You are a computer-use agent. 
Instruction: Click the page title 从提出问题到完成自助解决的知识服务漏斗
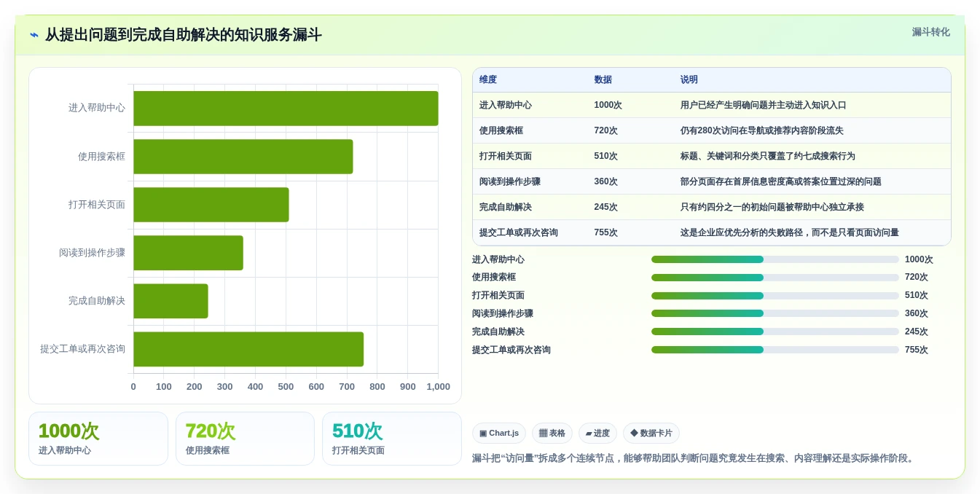coord(184,35)
